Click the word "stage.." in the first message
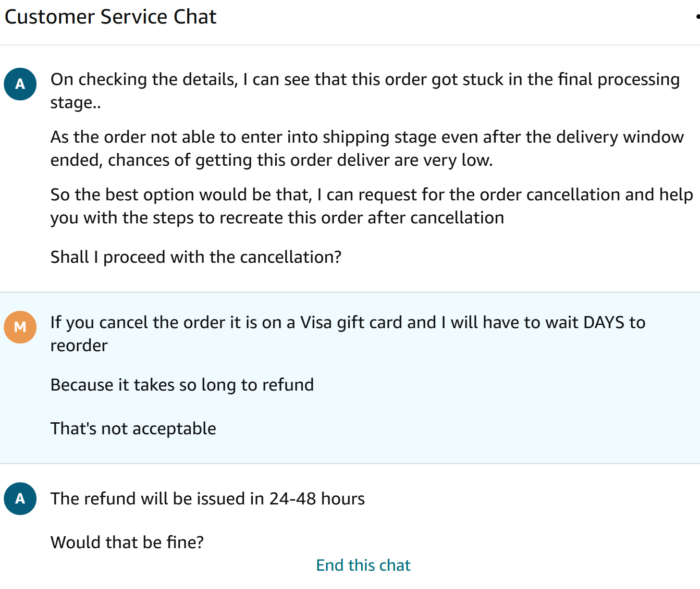This screenshot has width=700, height=589. click(x=75, y=103)
